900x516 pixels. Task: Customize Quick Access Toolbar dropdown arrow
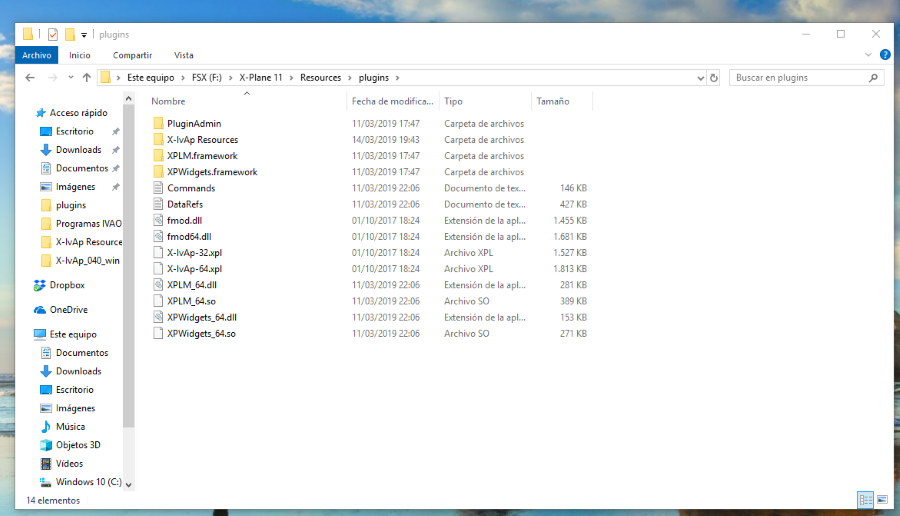pos(84,35)
